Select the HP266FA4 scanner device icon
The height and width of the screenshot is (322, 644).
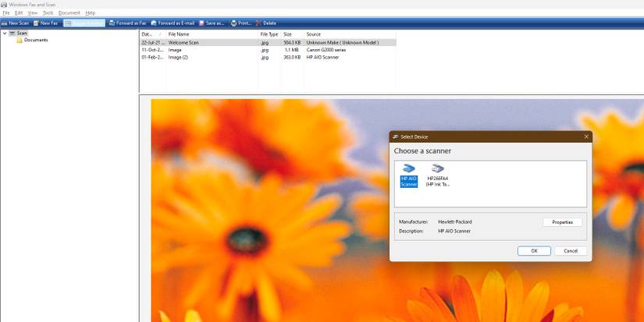coord(437,175)
